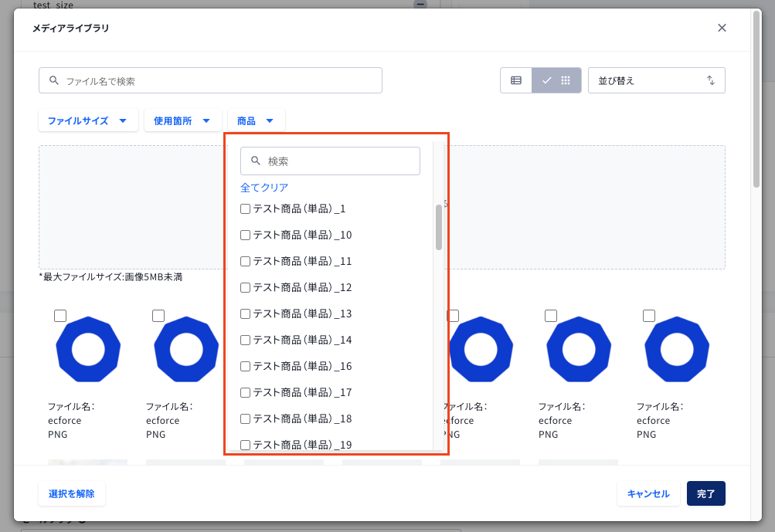This screenshot has width=775, height=532.
Task: Click the キャンセル button
Action: pos(648,493)
